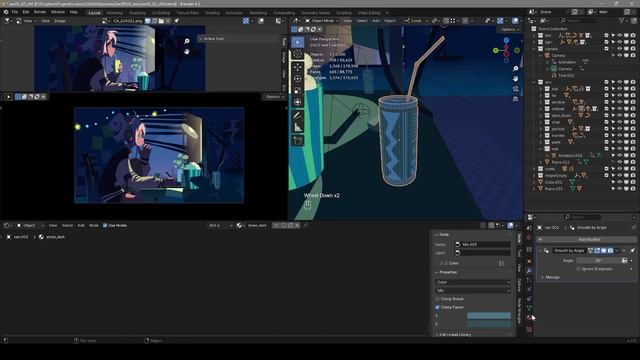Click the zoom magnifier in image editor
Image resolution: width=640 pixels, height=360 pixels.
[x=187, y=41]
